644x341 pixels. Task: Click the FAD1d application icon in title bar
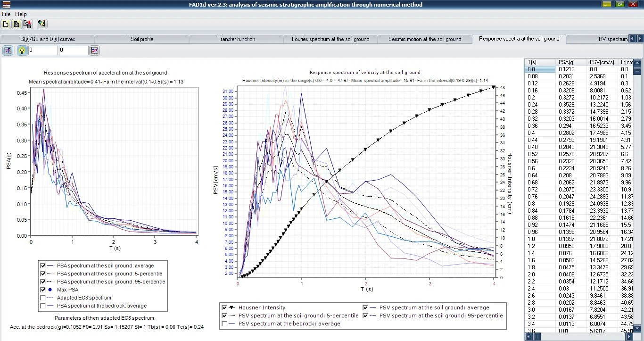tap(6, 5)
